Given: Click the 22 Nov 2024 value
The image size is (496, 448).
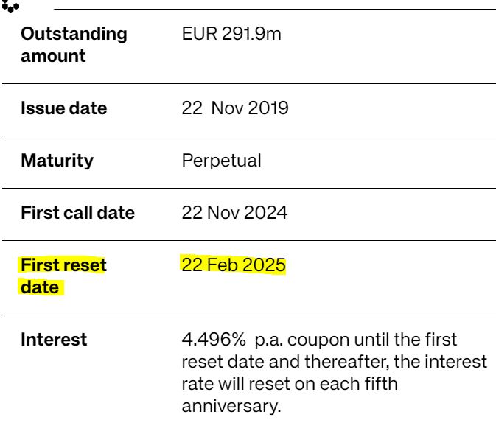Looking at the screenshot, I should 234,212.
